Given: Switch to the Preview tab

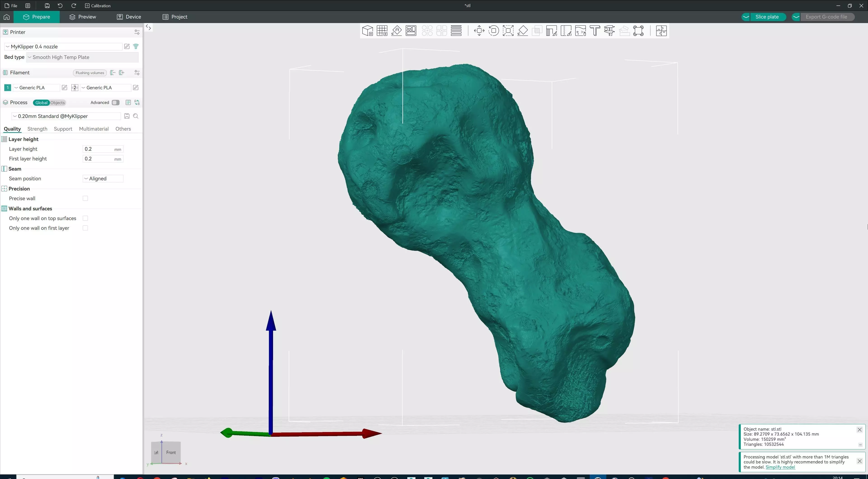Looking at the screenshot, I should coord(83,17).
